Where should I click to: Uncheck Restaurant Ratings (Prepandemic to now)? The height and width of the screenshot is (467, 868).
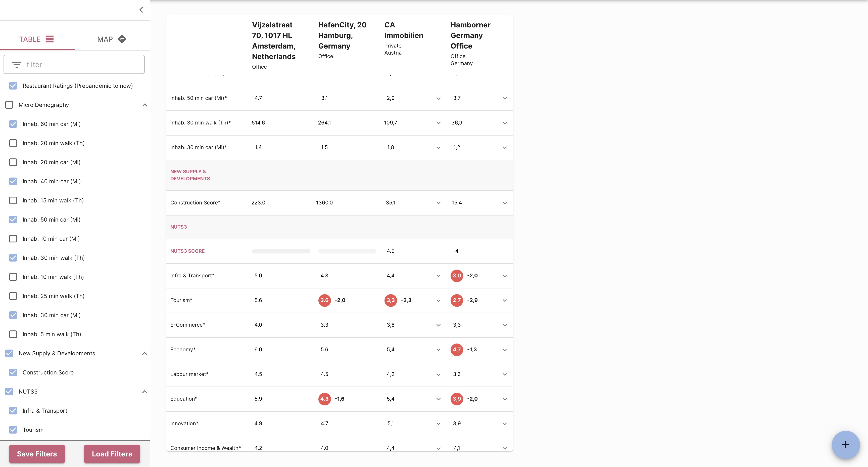tap(13, 86)
